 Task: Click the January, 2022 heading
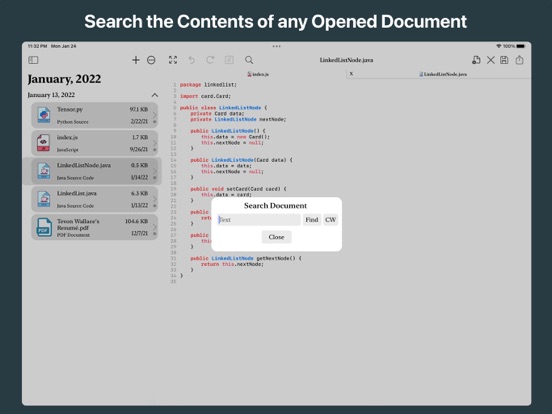64,79
